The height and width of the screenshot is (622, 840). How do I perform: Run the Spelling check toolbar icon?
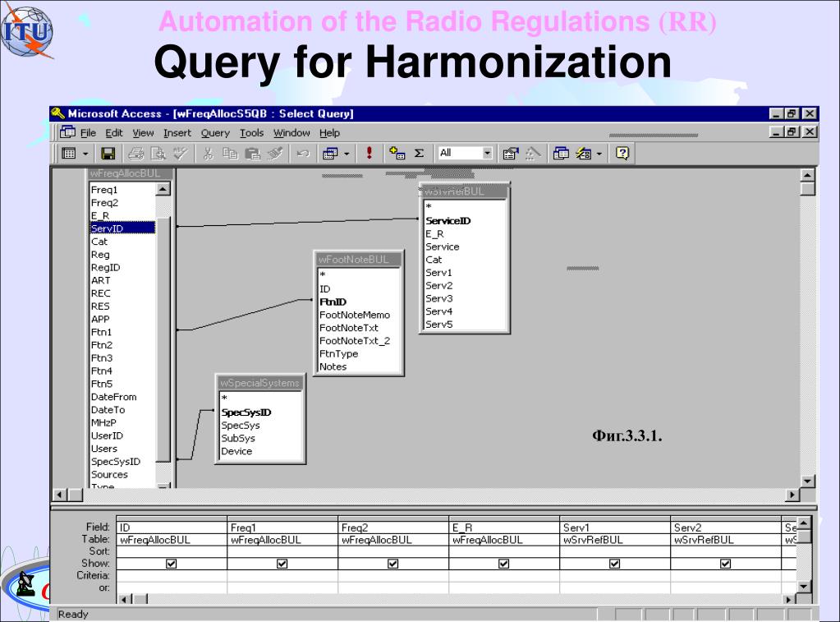(x=180, y=154)
